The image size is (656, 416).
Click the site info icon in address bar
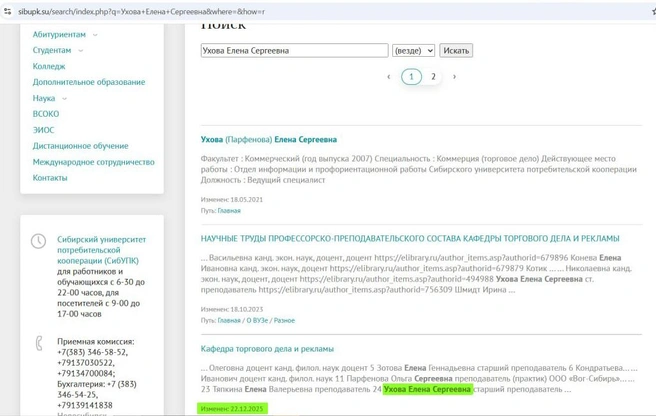[8, 11]
